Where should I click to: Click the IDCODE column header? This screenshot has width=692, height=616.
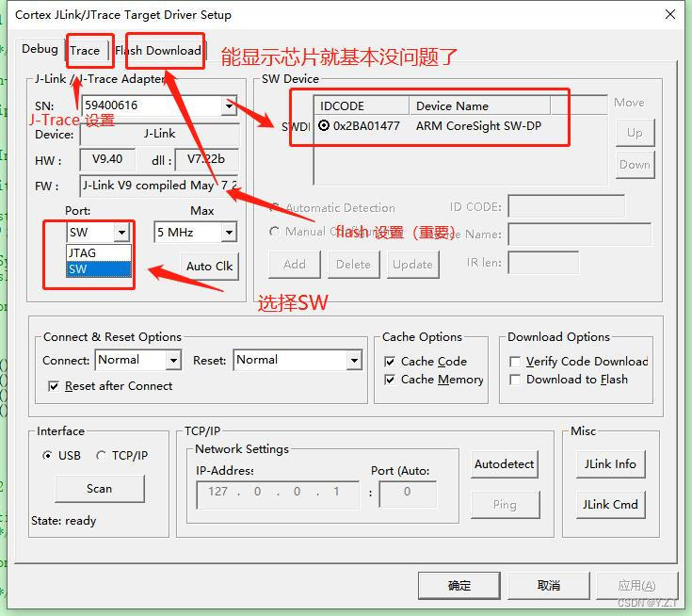pyautogui.click(x=362, y=106)
